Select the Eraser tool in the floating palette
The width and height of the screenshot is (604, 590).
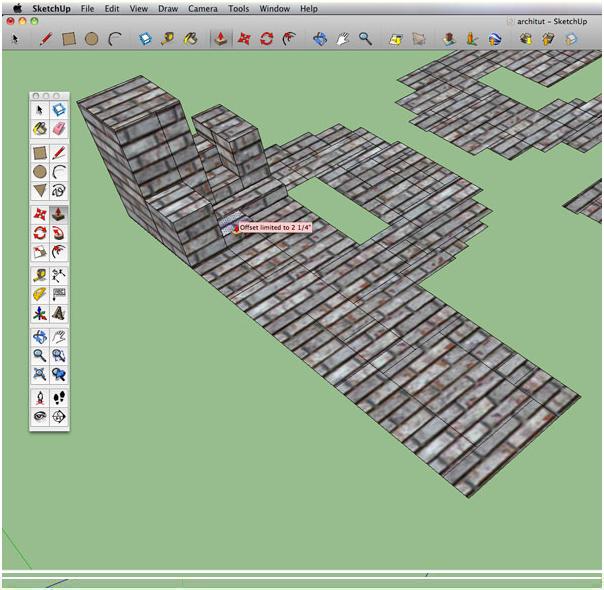(59, 129)
